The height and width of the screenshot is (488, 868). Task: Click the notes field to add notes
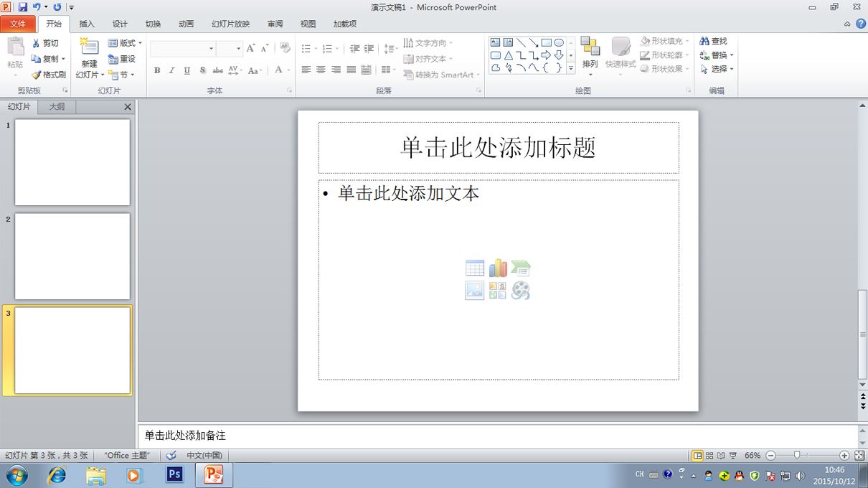(x=498, y=436)
